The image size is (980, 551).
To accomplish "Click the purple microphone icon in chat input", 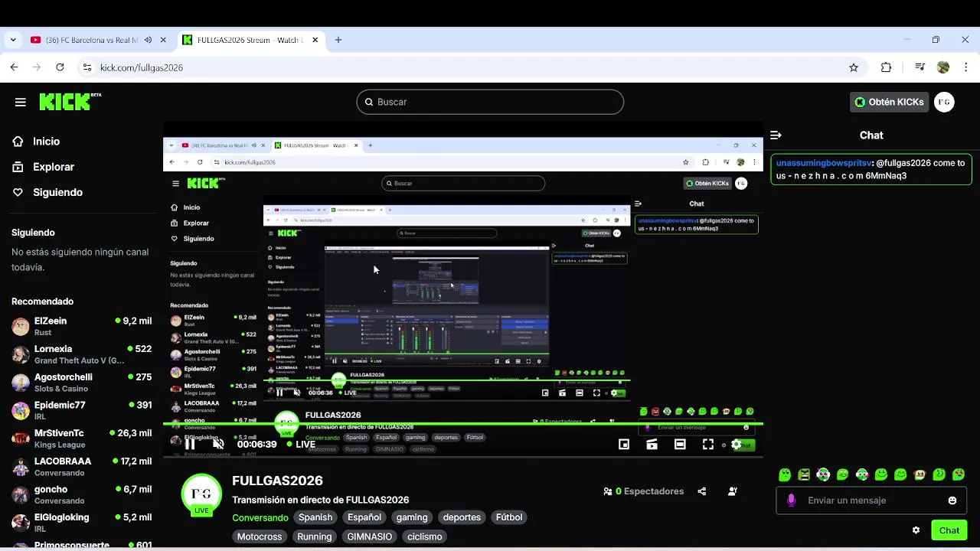I will 791,500.
